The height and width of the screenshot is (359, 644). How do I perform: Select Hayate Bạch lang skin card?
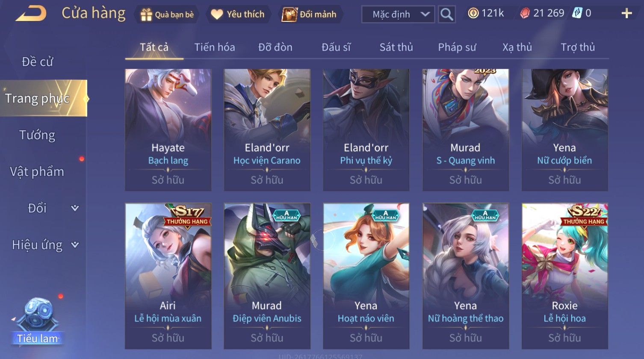click(x=168, y=130)
